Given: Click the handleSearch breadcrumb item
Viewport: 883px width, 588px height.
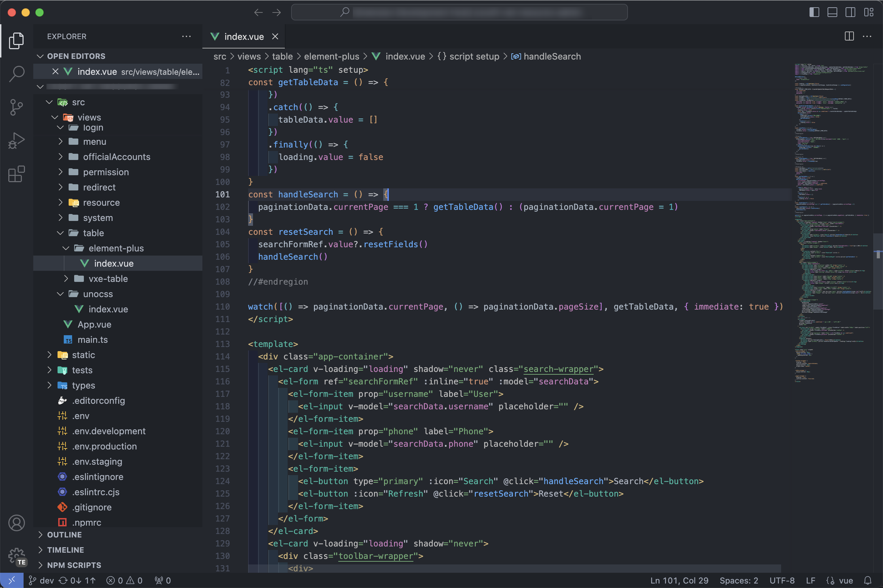Looking at the screenshot, I should (552, 56).
